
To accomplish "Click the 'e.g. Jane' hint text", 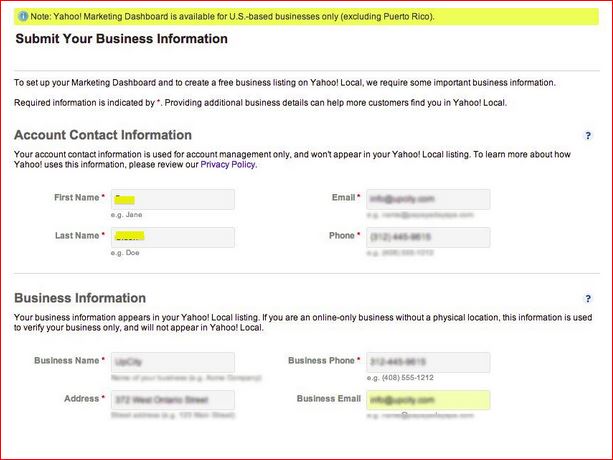I will (127, 215).
